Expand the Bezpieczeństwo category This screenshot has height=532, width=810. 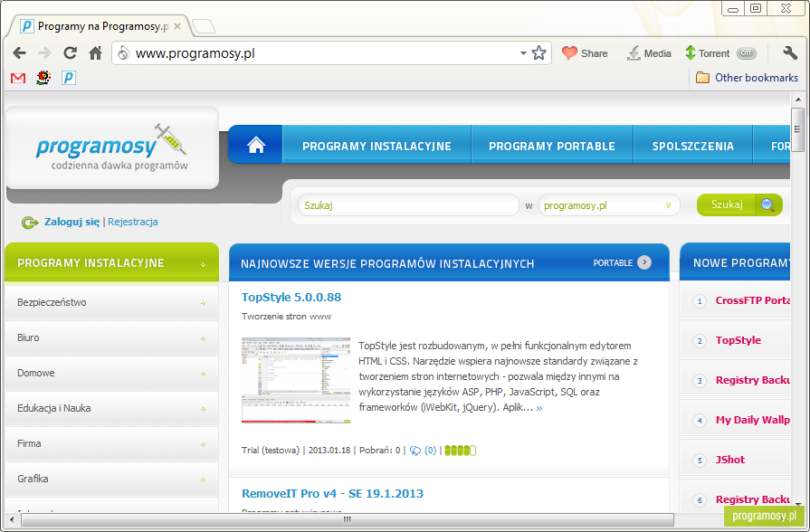[204, 304]
